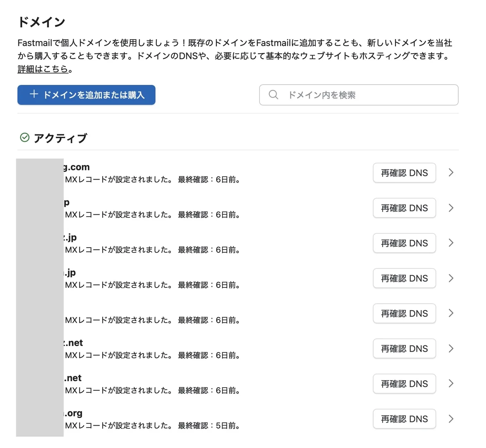This screenshot has width=486, height=448.
Task: Click the magnifying glass search icon
Action: coord(273,95)
